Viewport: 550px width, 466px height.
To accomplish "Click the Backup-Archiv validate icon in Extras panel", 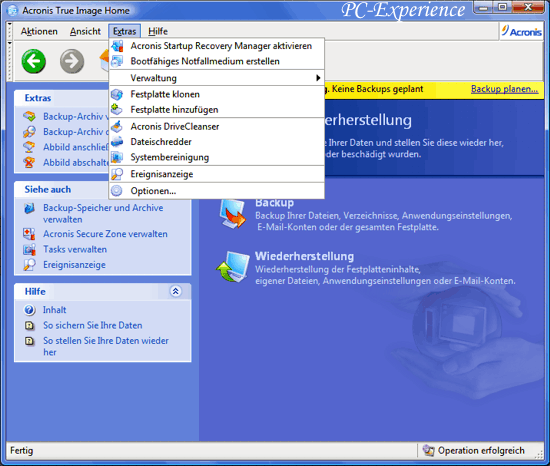I will (x=29, y=116).
